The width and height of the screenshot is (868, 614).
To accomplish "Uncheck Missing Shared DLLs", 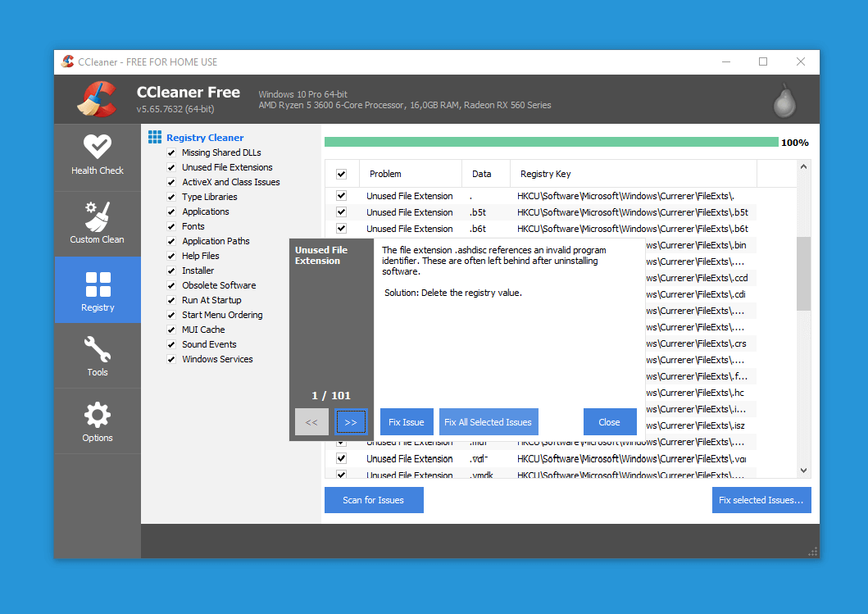I will (171, 152).
